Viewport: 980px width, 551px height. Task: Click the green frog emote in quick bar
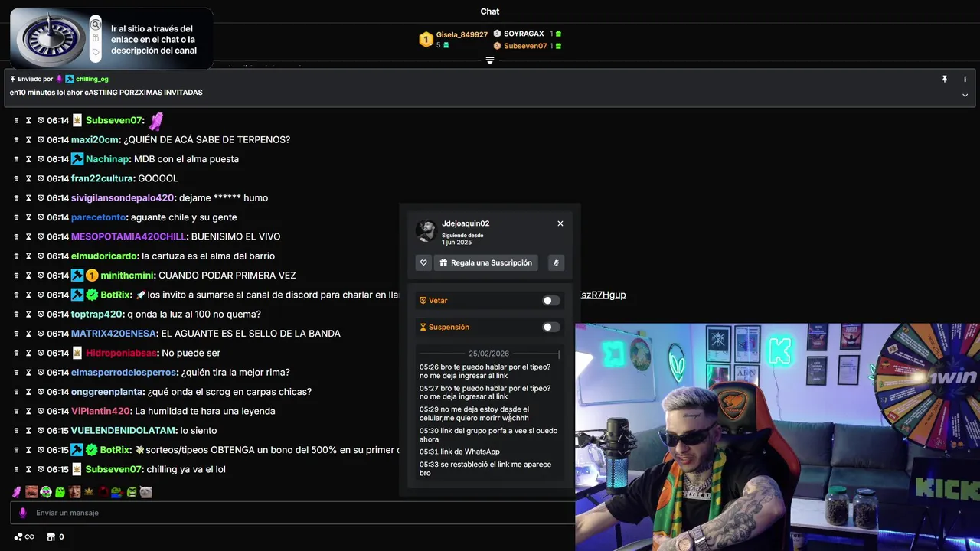(x=117, y=492)
